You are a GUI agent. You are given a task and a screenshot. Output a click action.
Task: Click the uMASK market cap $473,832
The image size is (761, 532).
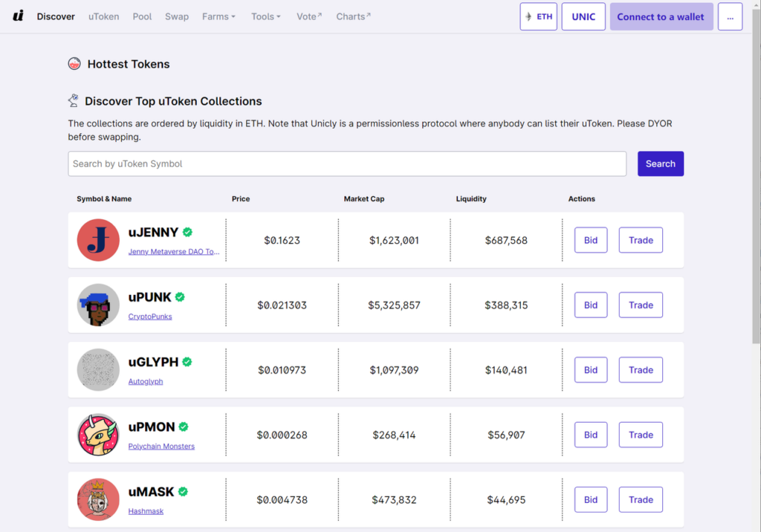[x=394, y=500]
